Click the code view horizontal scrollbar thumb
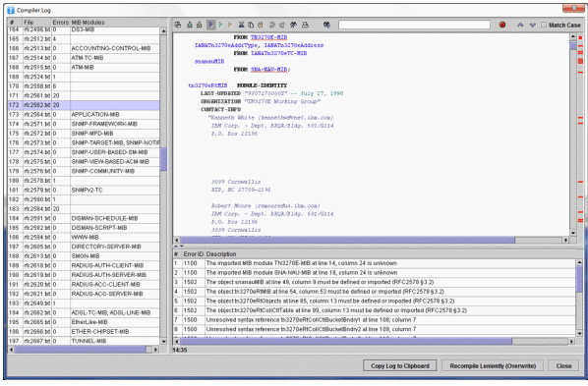This screenshot has height=386, width=588. 348,240
